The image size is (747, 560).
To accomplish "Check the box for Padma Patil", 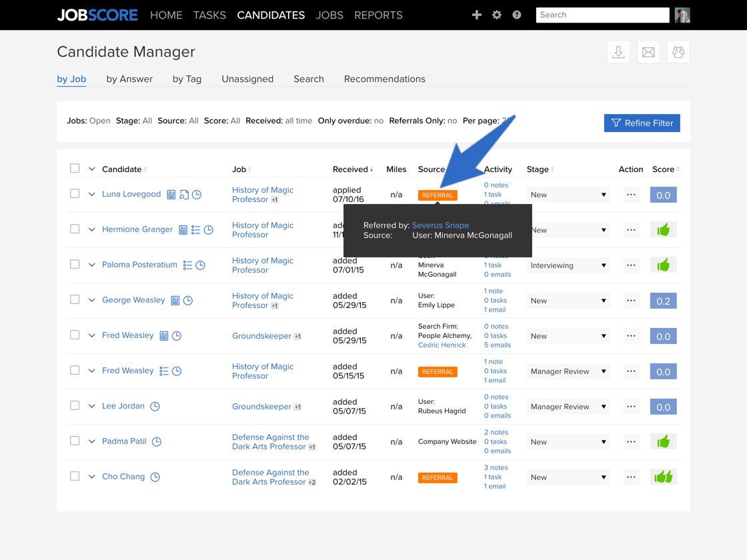I will pos(75,441).
